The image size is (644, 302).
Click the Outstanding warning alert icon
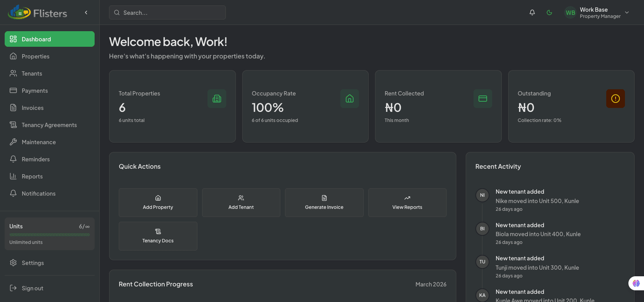pyautogui.click(x=615, y=99)
